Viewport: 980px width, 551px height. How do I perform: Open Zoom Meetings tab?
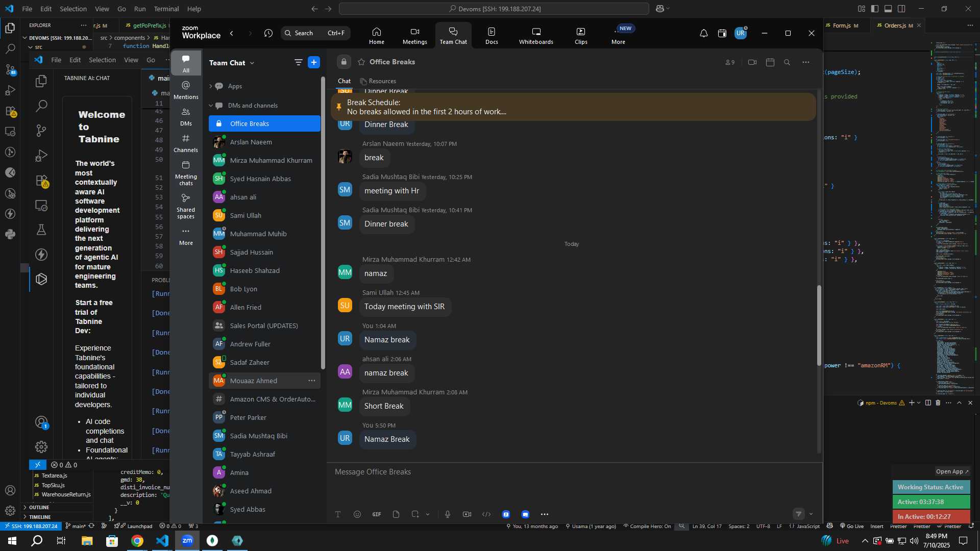click(x=414, y=36)
